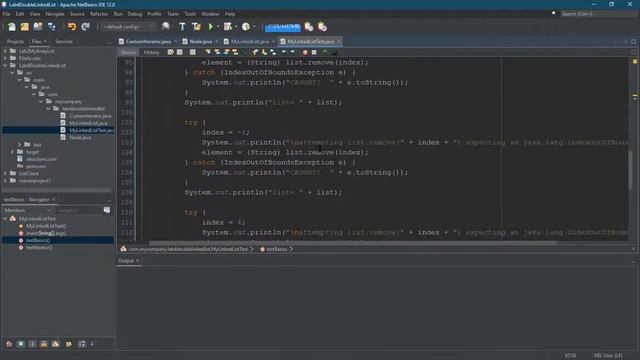640x360 pixels.
Task: Close the MyLinkedListTest.java tab
Action: 339,42
